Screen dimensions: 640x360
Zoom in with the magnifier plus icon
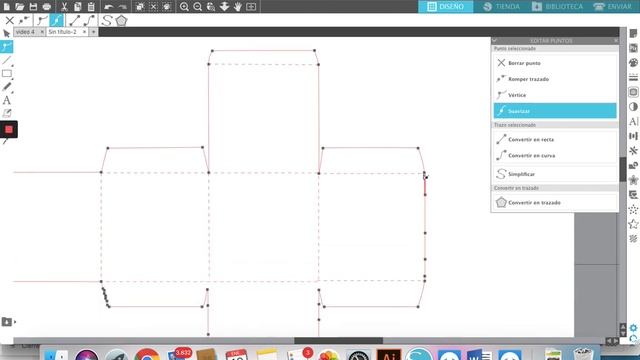pyautogui.click(x=184, y=7)
